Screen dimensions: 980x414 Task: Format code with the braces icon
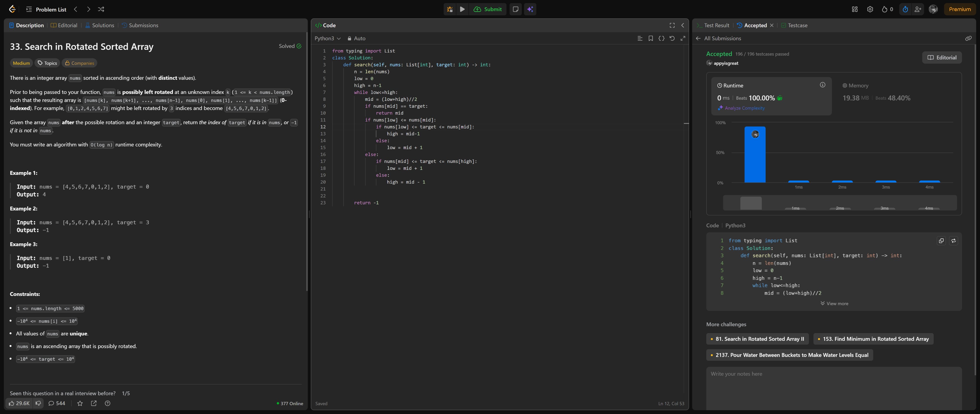pos(661,38)
